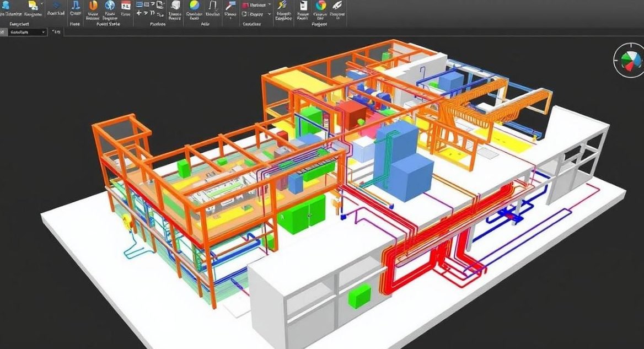Click the red rectangle icon with a label
Screen dimensions: 644x349
245,5
